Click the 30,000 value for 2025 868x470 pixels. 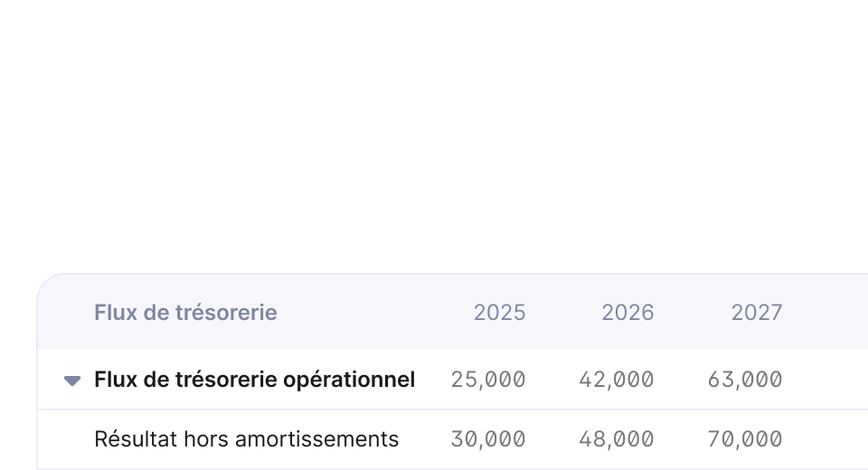point(488,439)
